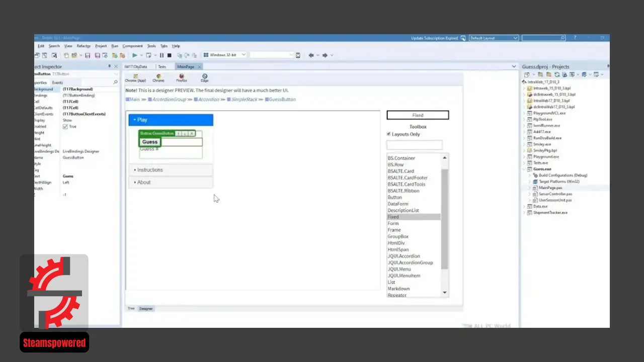Expand Build Configurations (Debug) node

pyautogui.click(x=530, y=175)
